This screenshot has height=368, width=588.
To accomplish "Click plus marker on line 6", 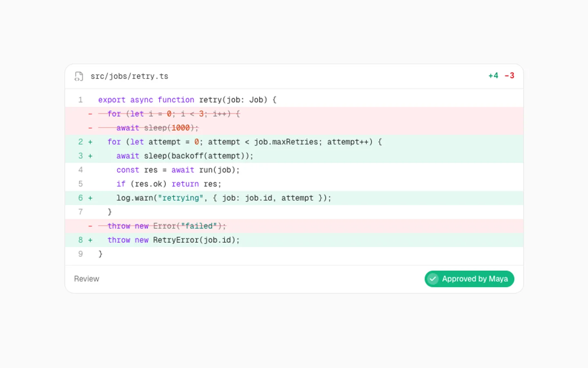I will tap(90, 198).
